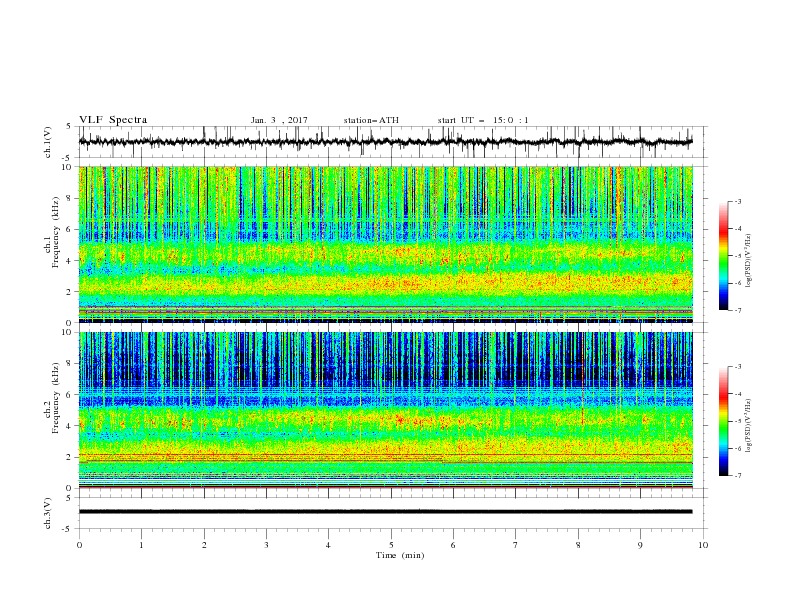Click the "ch.1(V)" axis label
The image size is (792, 612).
click(x=48, y=142)
